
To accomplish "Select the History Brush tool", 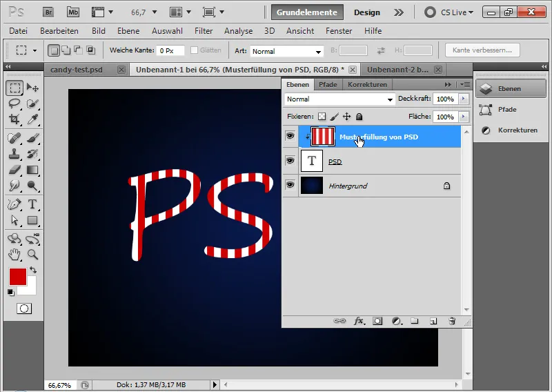I will [32, 154].
